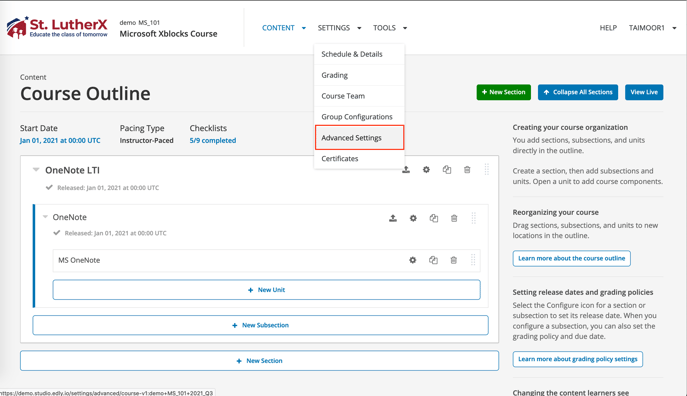This screenshot has height=396, width=687.
Task: Grab the MS OneNote unit drag handle
Action: coord(473,260)
